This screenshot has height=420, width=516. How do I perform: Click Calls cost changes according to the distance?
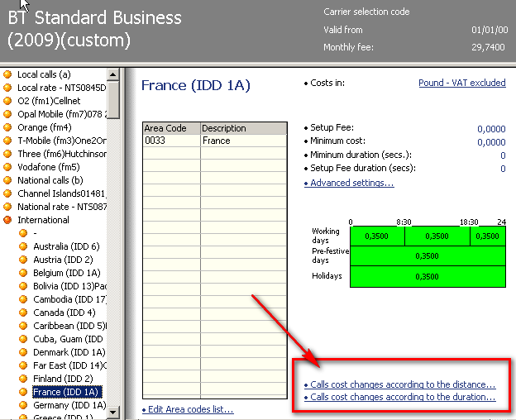tap(403, 384)
